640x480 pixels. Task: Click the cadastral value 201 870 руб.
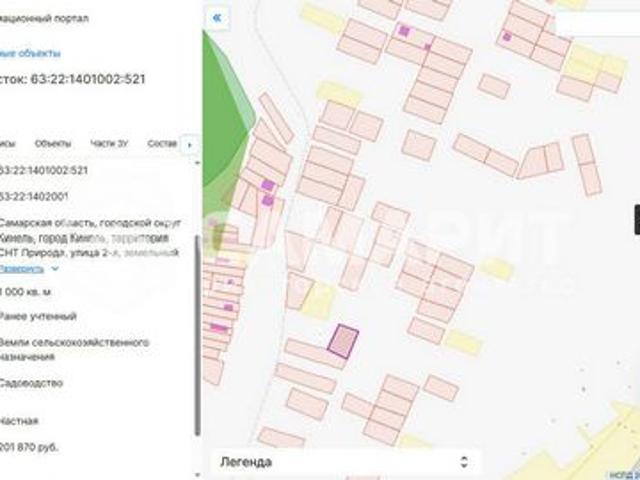pos(29,447)
